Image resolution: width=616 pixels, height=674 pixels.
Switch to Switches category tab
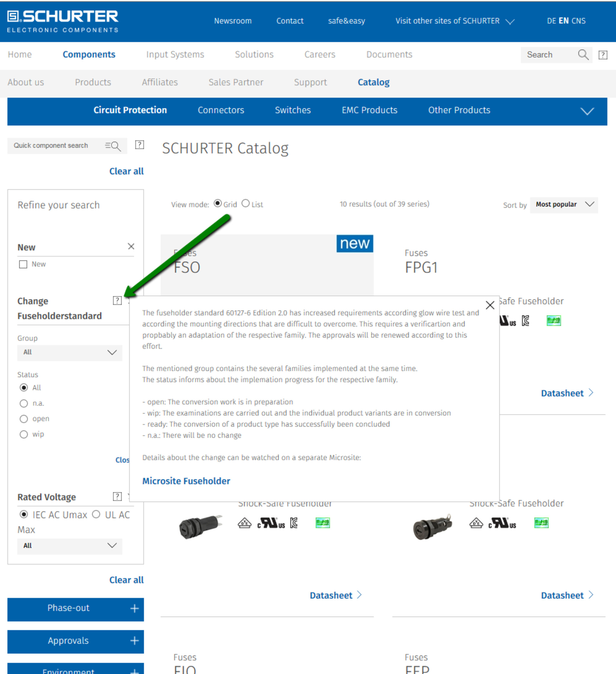(293, 110)
